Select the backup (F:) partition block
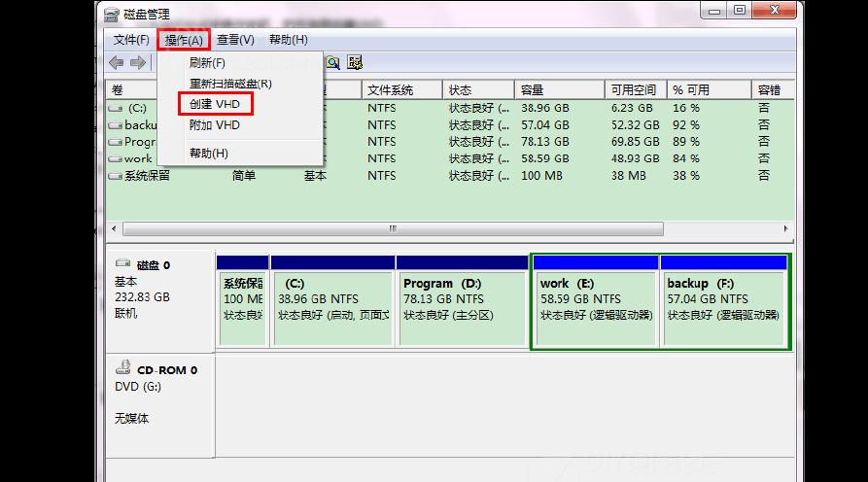The width and height of the screenshot is (868, 482). coord(724,301)
